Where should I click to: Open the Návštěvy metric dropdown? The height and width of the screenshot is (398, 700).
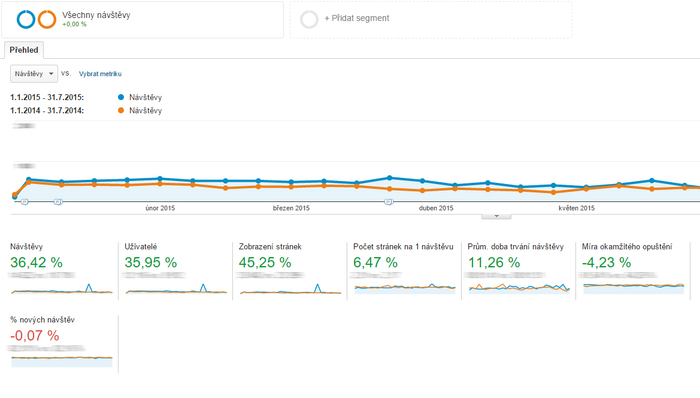[34, 74]
